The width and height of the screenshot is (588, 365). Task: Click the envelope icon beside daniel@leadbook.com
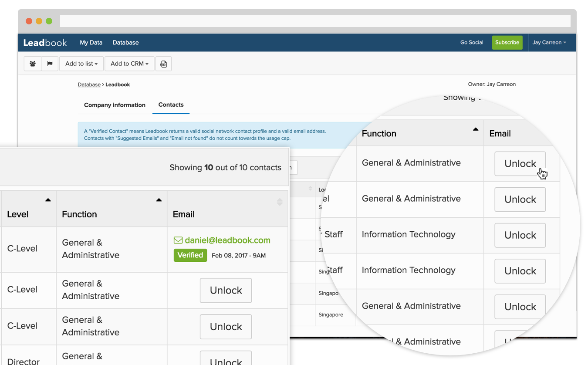click(x=178, y=240)
